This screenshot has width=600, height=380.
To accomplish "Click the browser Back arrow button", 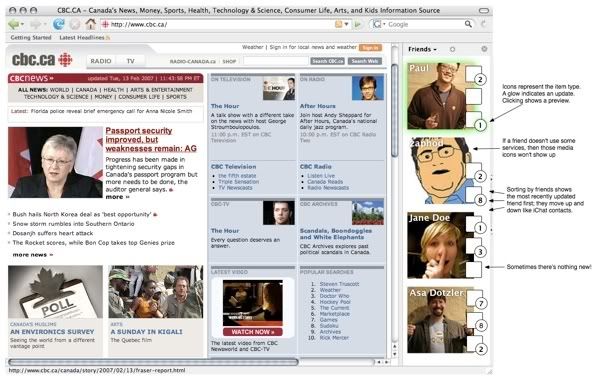I will 14,24.
